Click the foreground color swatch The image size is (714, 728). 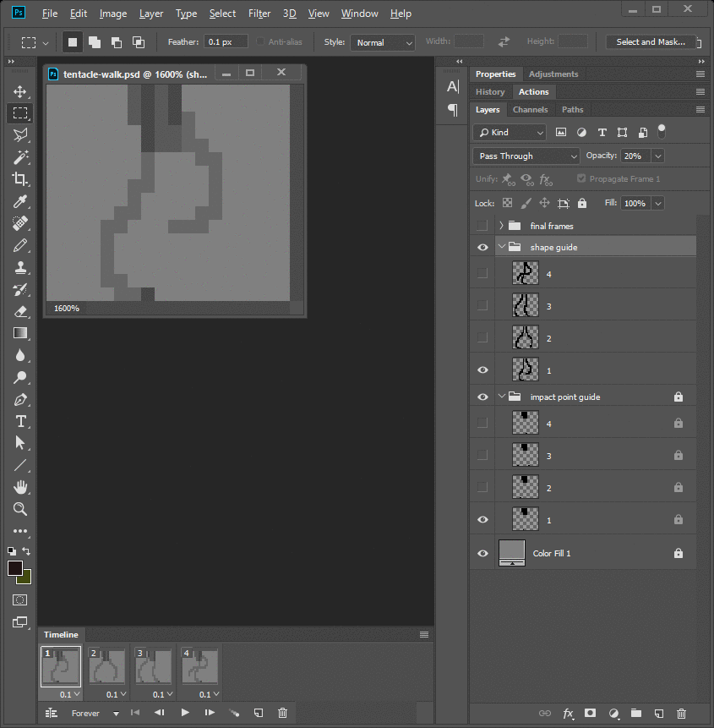point(15,568)
